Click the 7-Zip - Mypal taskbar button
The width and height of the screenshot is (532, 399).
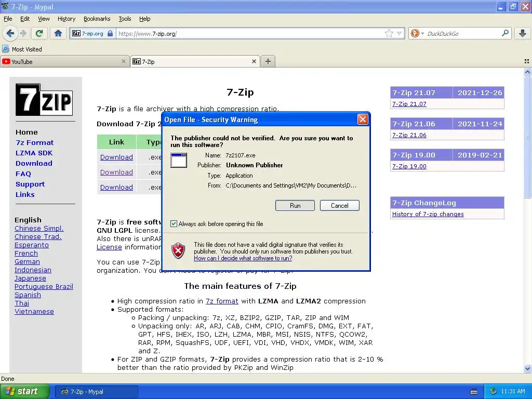[x=96, y=392]
